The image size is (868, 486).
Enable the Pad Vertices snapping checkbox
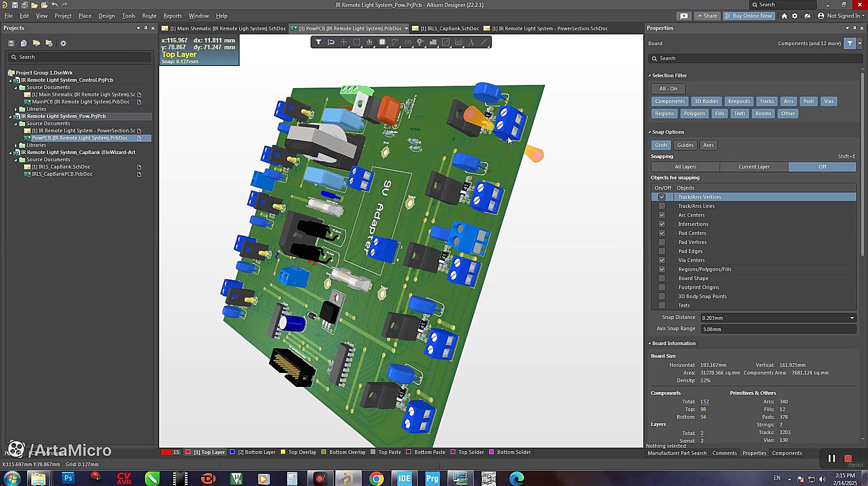[662, 242]
